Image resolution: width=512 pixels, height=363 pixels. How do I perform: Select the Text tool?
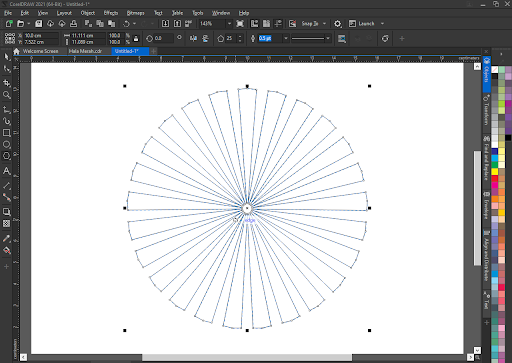click(x=6, y=171)
